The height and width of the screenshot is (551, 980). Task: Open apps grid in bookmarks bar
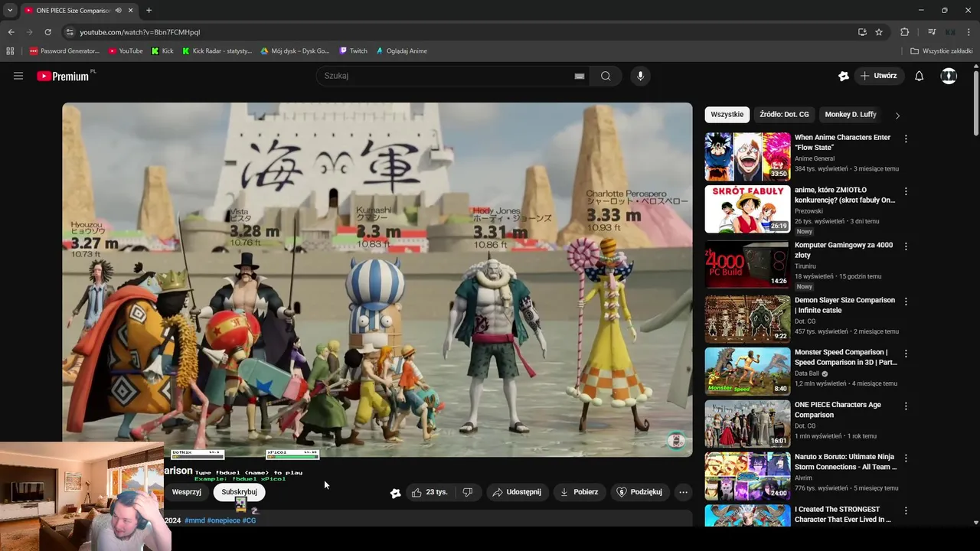[x=10, y=51]
